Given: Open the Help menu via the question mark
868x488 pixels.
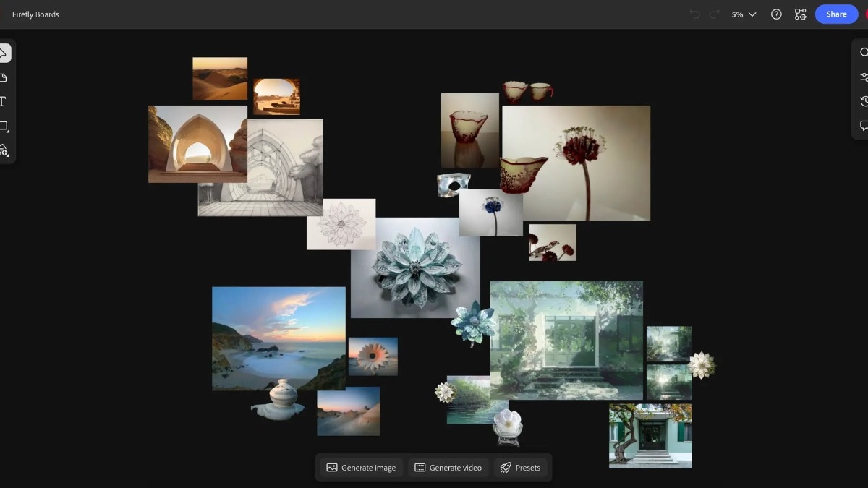Looking at the screenshot, I should 776,14.
